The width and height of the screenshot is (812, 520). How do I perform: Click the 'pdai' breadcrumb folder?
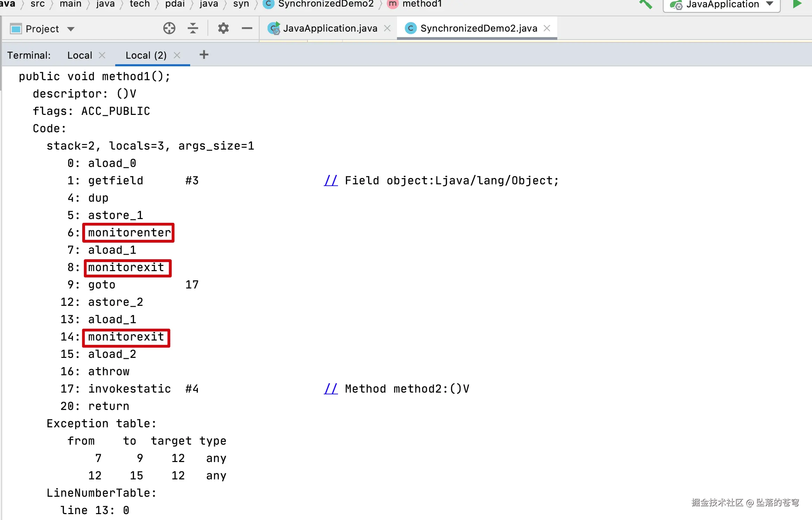175,4
